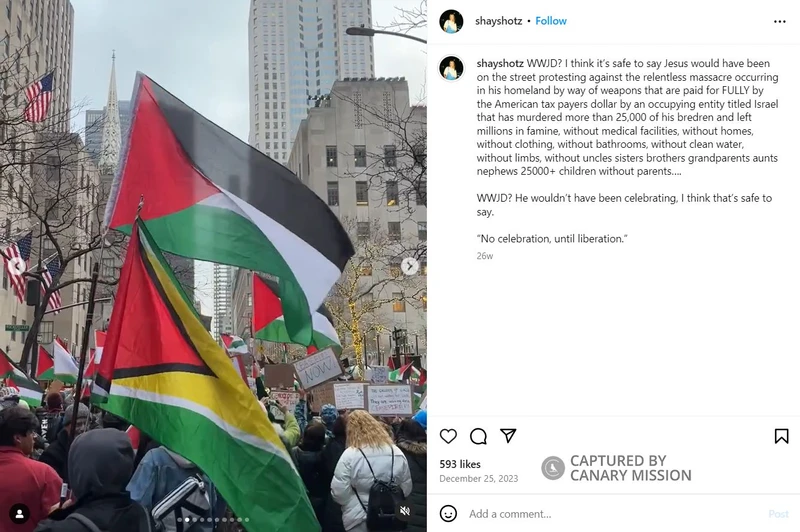This screenshot has height=532, width=800.
Task: Follow the shayshotz account
Action: pyautogui.click(x=551, y=21)
